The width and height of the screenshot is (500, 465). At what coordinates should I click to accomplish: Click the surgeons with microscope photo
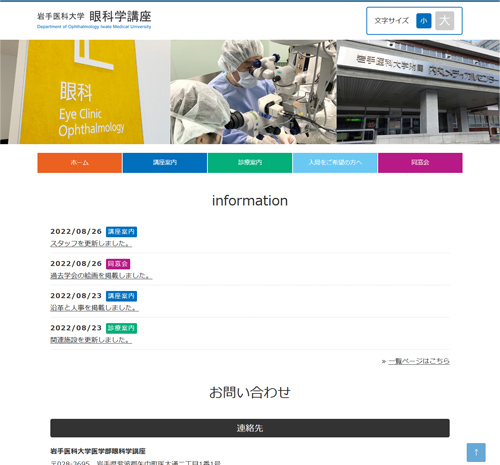click(x=253, y=92)
